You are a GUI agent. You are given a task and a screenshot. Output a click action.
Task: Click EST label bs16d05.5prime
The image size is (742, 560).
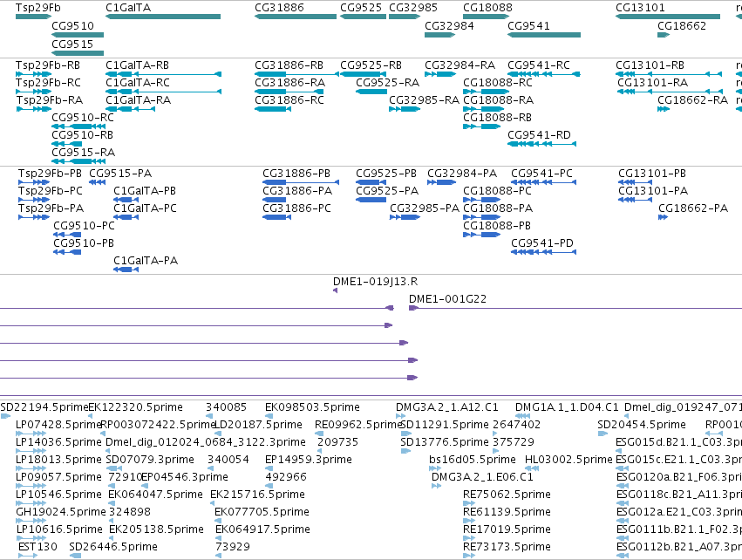pyautogui.click(x=473, y=460)
